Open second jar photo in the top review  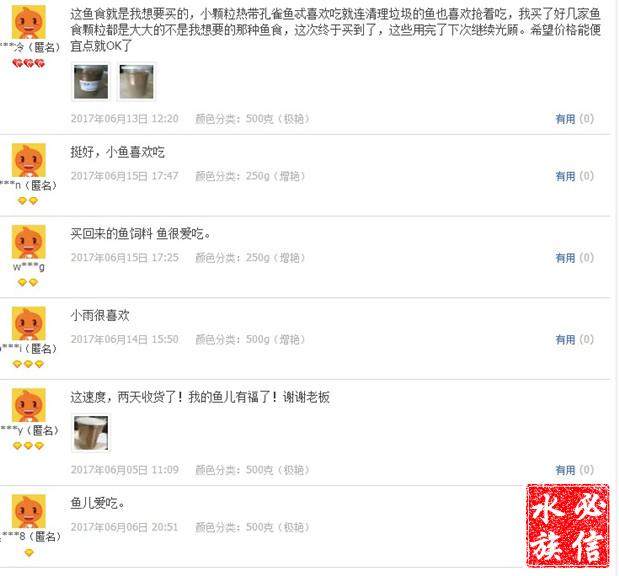[x=137, y=82]
